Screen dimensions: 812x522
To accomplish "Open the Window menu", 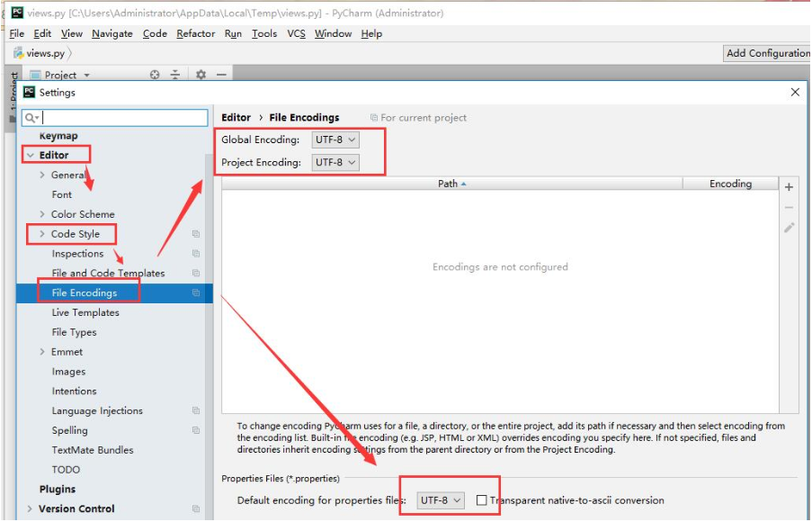I will 333,33.
